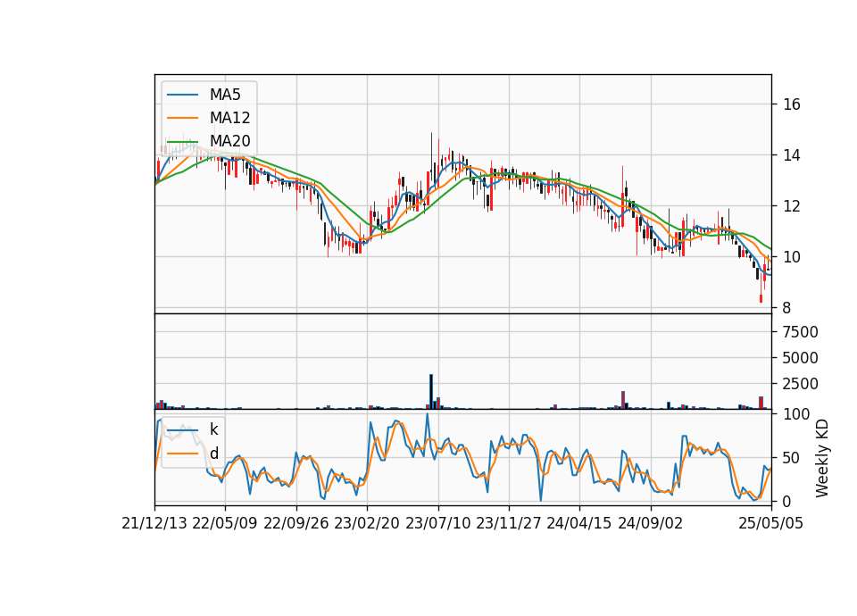Click the blue MA5 legend line sample

coord(182,95)
